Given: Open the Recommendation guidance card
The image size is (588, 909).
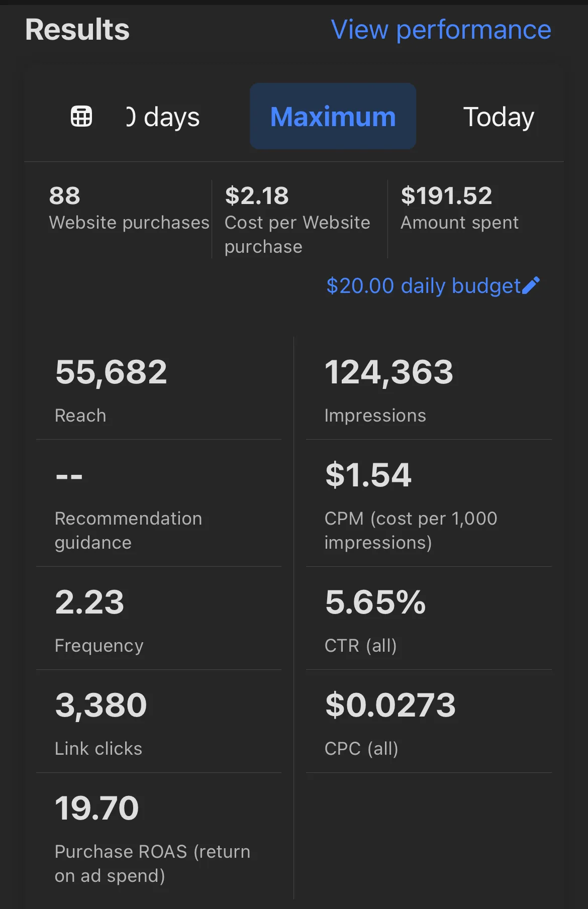Looking at the screenshot, I should [159, 504].
